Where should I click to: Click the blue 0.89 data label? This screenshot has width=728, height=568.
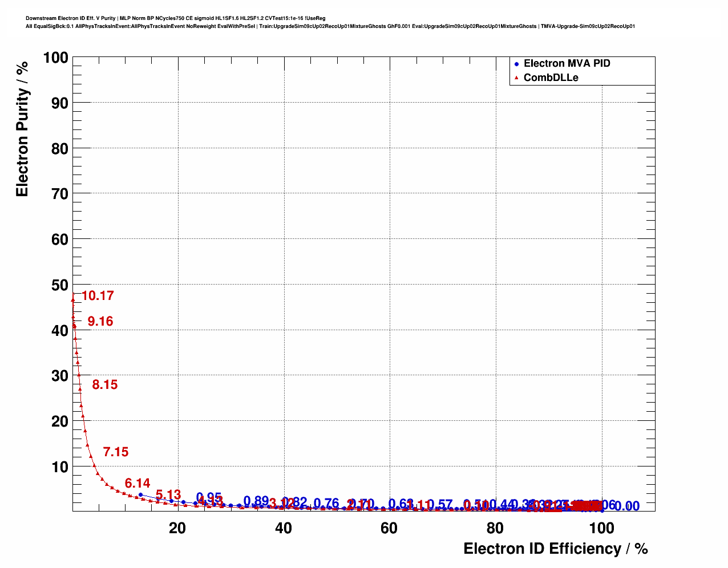256,501
